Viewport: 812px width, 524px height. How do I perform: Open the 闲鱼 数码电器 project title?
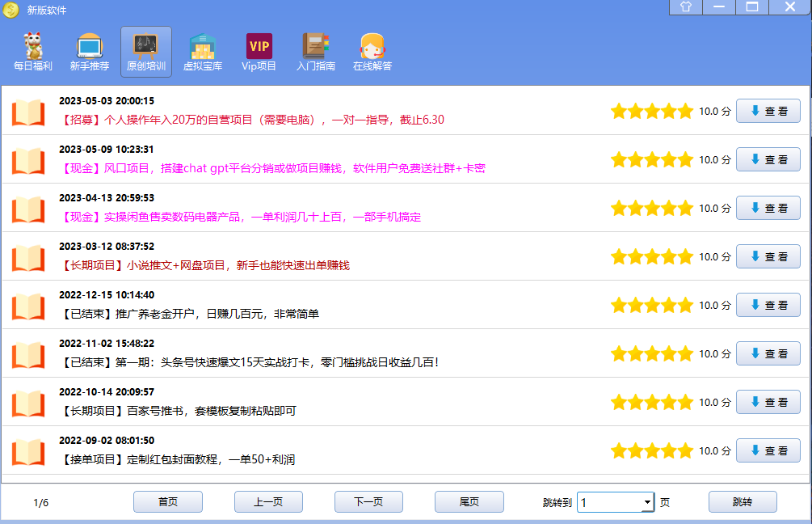(241, 217)
